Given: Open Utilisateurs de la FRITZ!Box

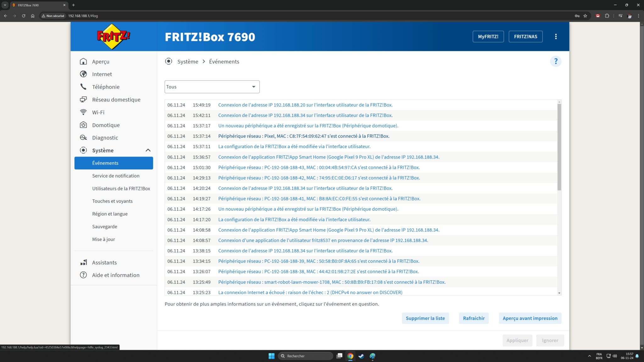Looking at the screenshot, I should (x=121, y=188).
